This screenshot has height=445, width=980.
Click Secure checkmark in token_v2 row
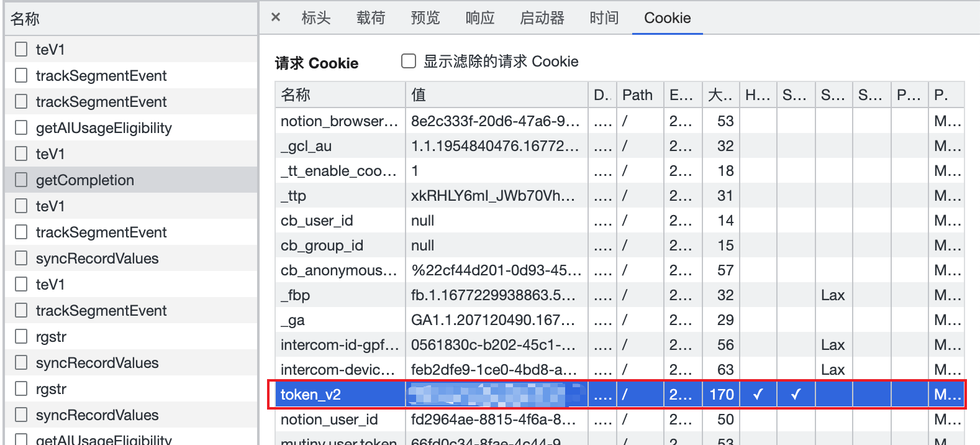(x=796, y=395)
